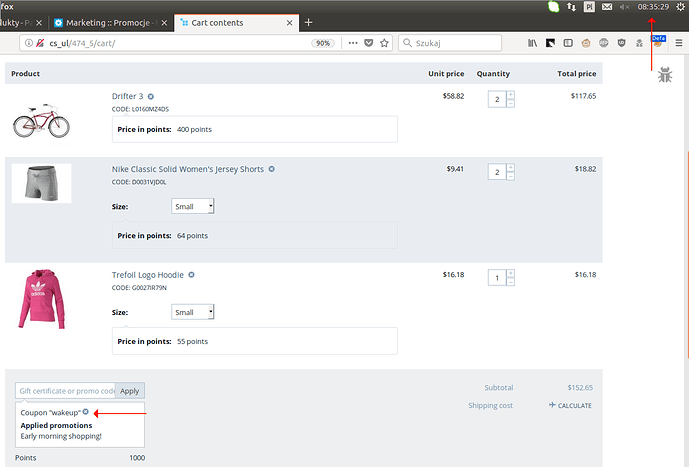This screenshot has width=689, height=467.
Task: Click the green tray application icon
Action: tap(554, 7)
